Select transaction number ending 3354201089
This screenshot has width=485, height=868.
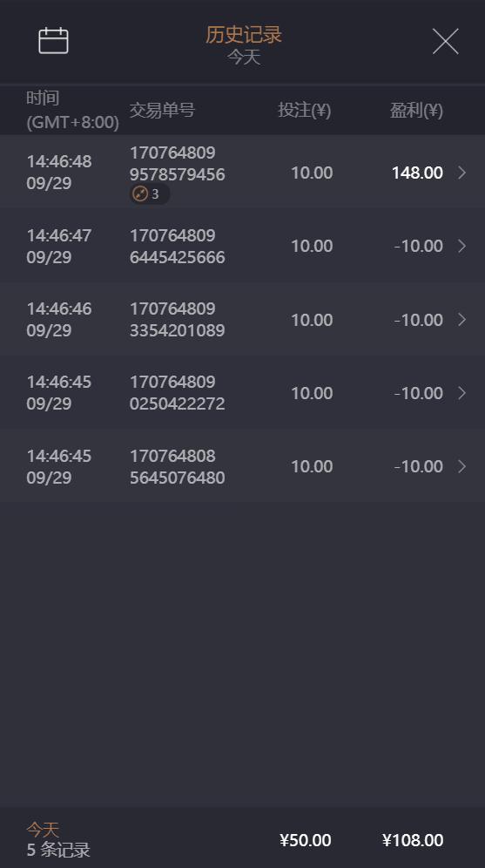177,320
